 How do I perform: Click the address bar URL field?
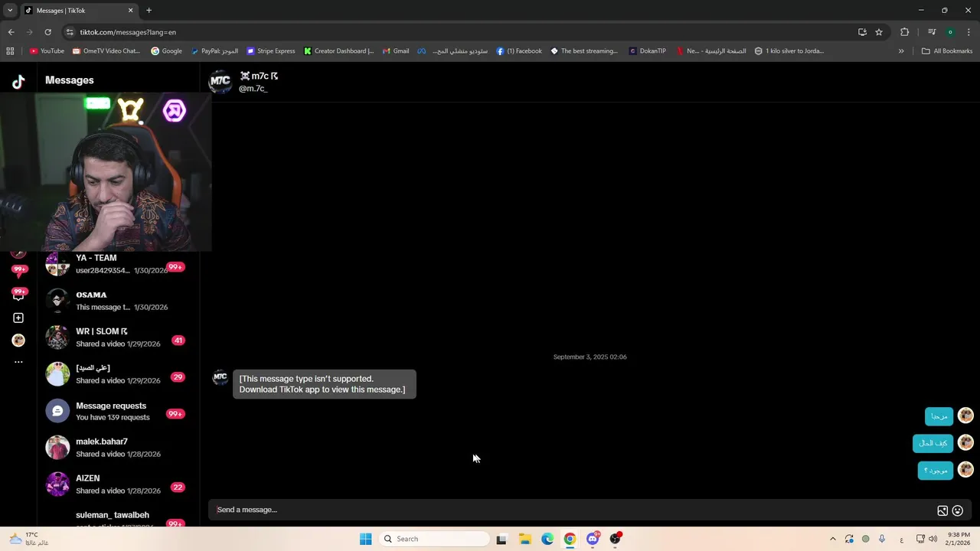pyautogui.click(x=459, y=32)
